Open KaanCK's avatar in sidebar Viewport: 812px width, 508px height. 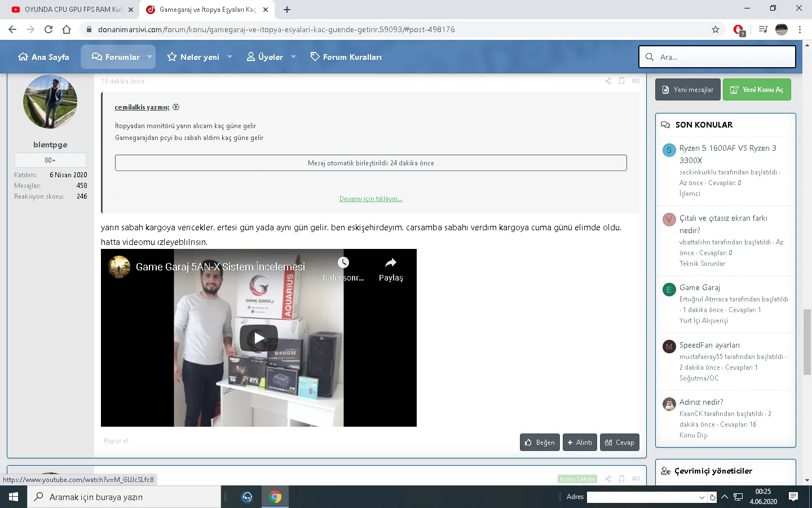669,404
